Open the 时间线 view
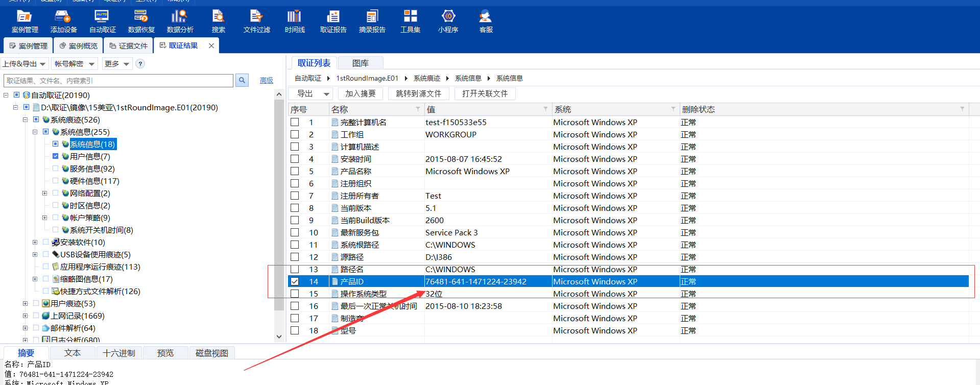This screenshot has height=385, width=980. point(295,21)
